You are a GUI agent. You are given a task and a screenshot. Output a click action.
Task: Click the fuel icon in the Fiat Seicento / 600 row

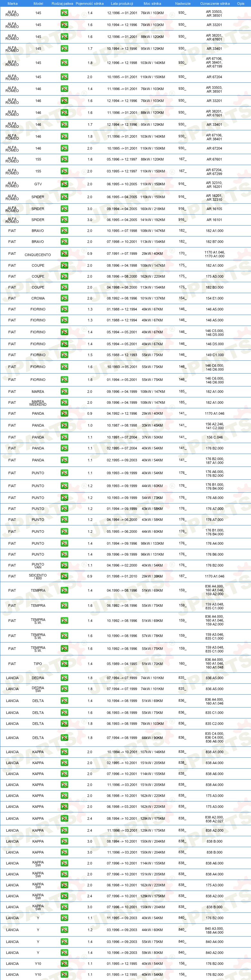[x=64, y=576]
